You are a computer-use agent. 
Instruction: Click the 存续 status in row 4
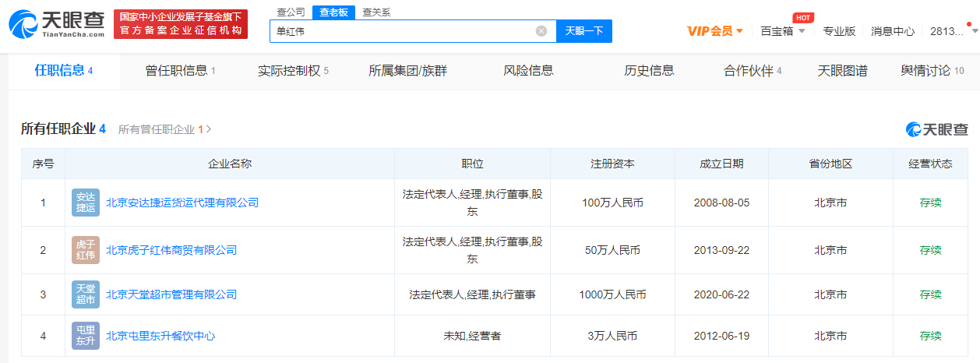[930, 336]
